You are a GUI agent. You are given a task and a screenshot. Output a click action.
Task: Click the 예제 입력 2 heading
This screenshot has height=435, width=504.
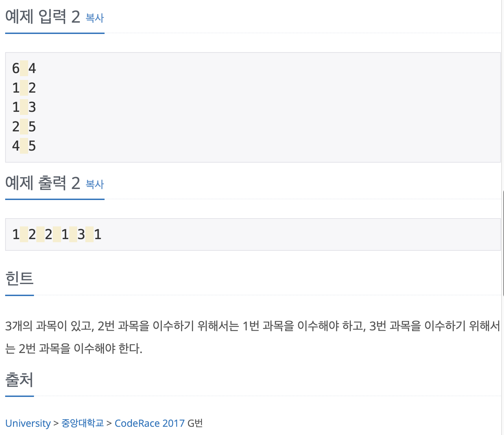click(43, 16)
